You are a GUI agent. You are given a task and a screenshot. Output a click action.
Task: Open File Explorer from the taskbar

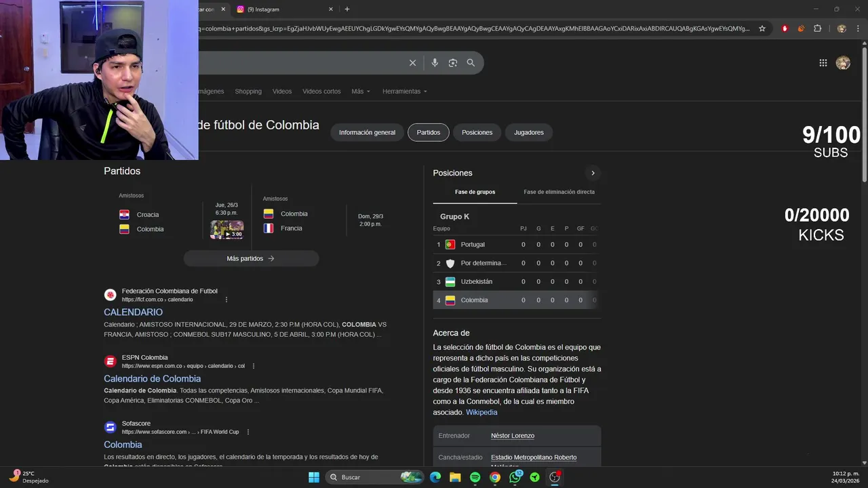click(455, 477)
